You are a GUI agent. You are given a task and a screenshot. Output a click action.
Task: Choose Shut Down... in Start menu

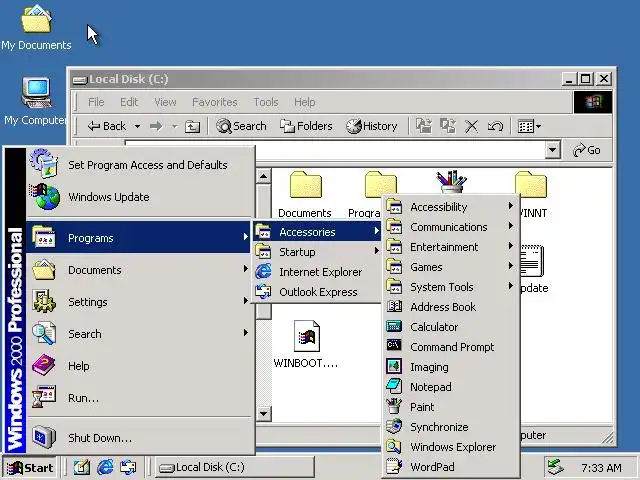pyautogui.click(x=139, y=438)
